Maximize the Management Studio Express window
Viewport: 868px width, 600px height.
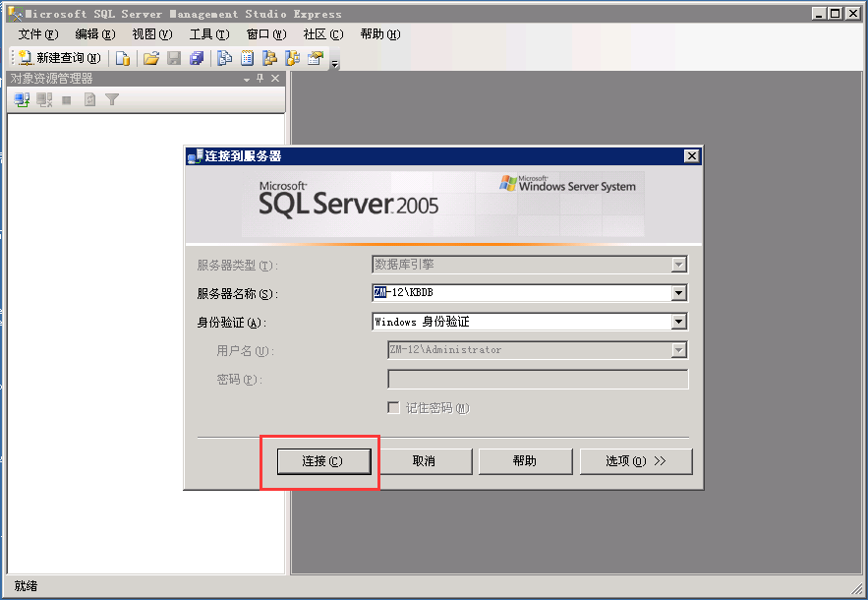[x=836, y=14]
